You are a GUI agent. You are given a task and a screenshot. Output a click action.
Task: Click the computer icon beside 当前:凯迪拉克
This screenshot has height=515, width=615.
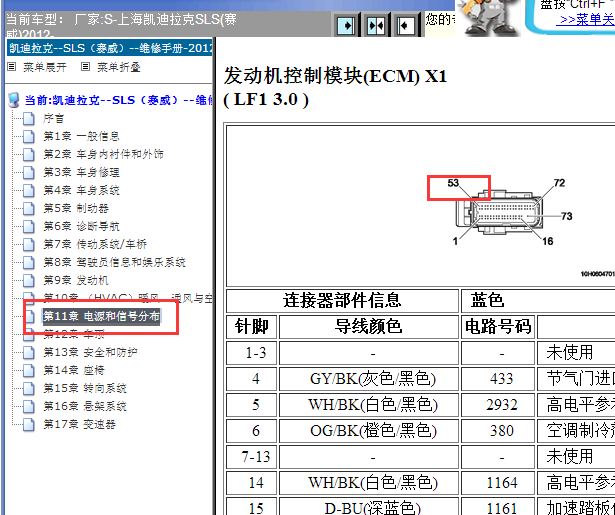point(14,100)
